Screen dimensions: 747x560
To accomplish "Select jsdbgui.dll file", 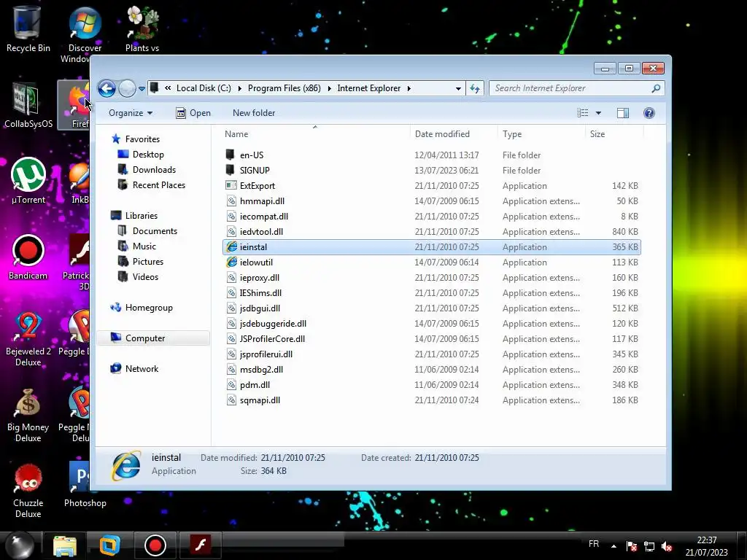I will coord(432,308).
